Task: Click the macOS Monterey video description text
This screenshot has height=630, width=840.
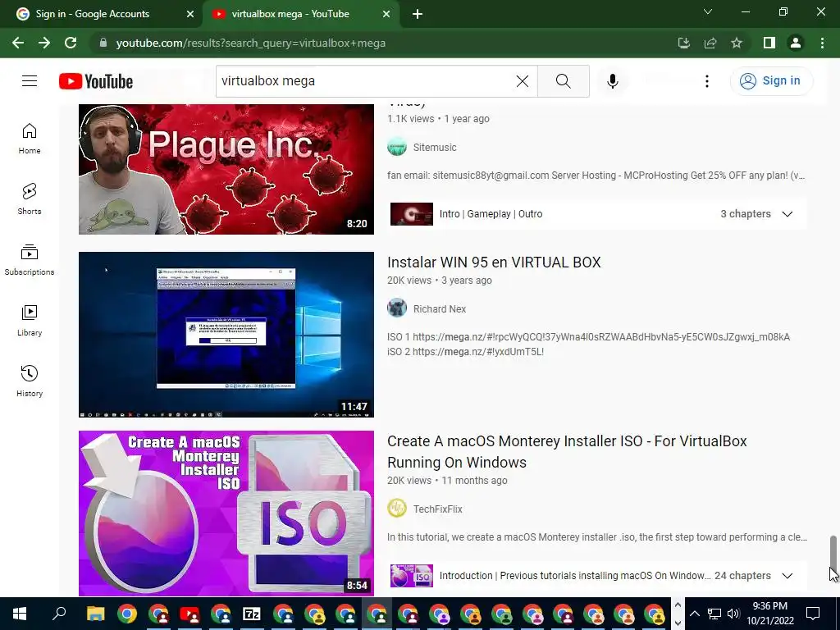Action: [x=596, y=536]
